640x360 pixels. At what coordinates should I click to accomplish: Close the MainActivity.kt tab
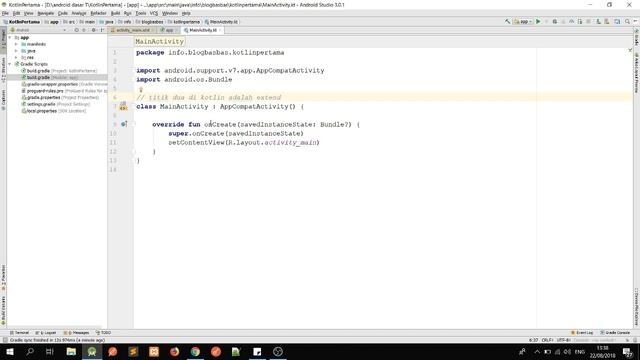click(220, 30)
